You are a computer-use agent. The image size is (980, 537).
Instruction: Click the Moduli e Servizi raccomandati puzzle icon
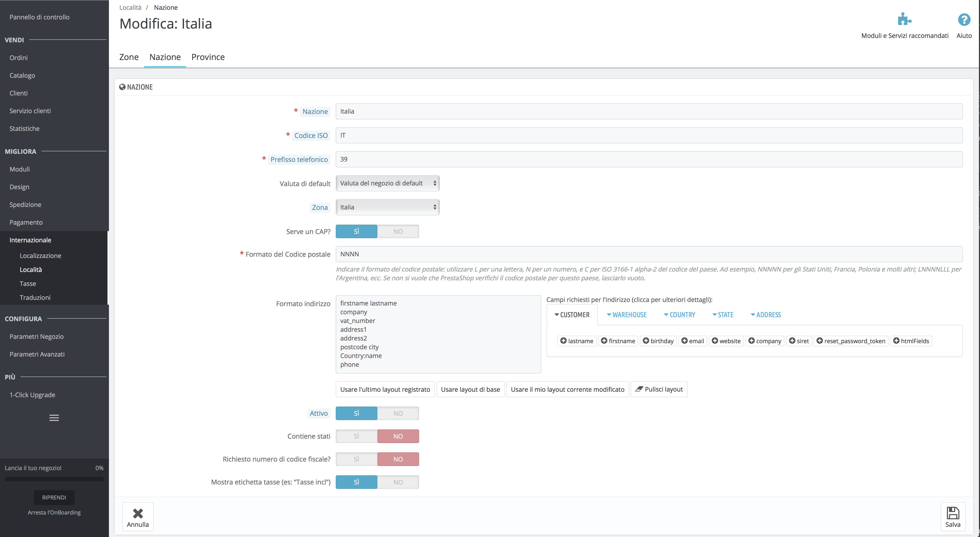[904, 19]
